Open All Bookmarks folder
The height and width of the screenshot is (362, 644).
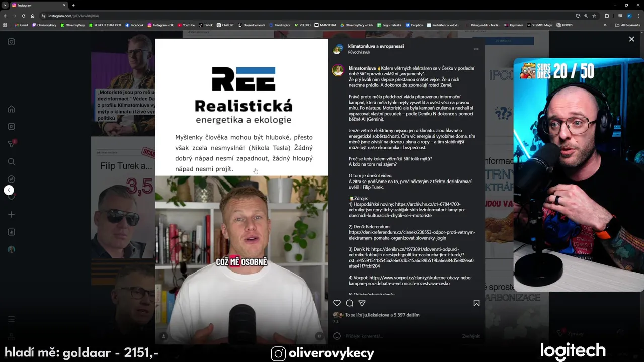(627, 25)
